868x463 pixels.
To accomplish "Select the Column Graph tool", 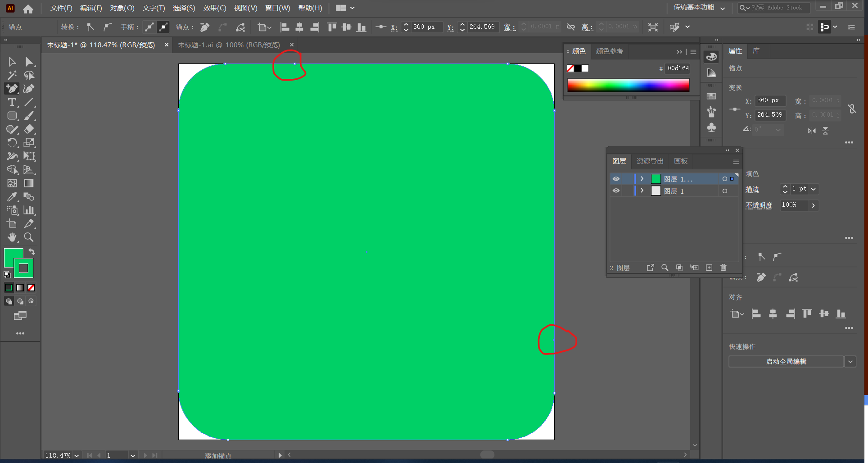I will 29,210.
